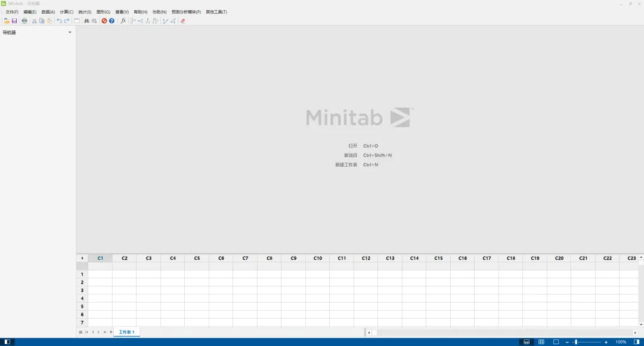Viewport: 644px width, 346px height.
Task: Open the 预测分析模块(P) menu
Action: tap(186, 12)
